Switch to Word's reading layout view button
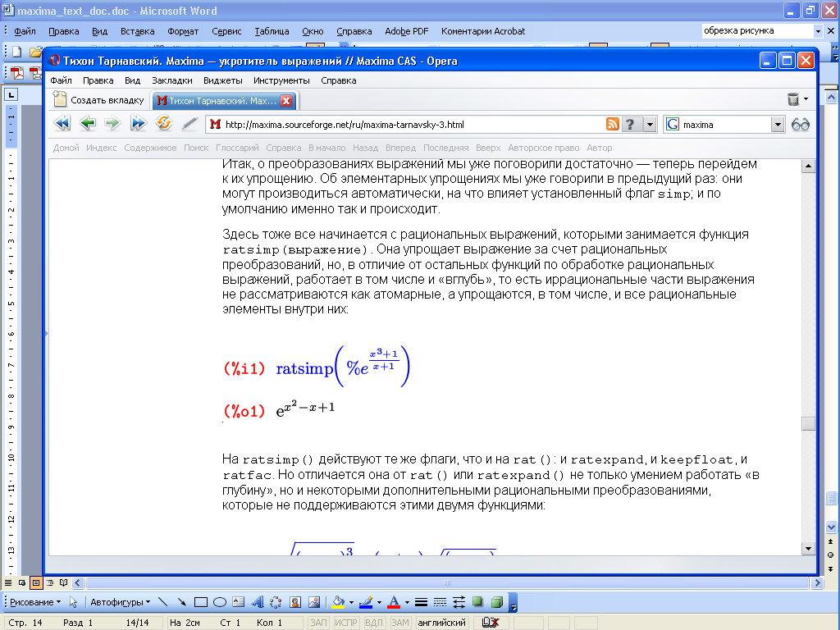 [64, 583]
